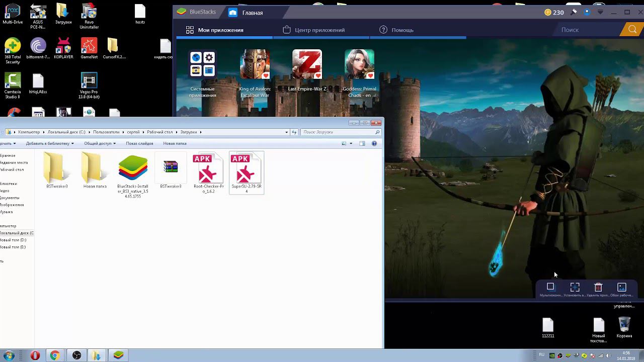Open the Revo Uninstaller desktop shortcut
The image size is (644, 362).
pos(89,16)
